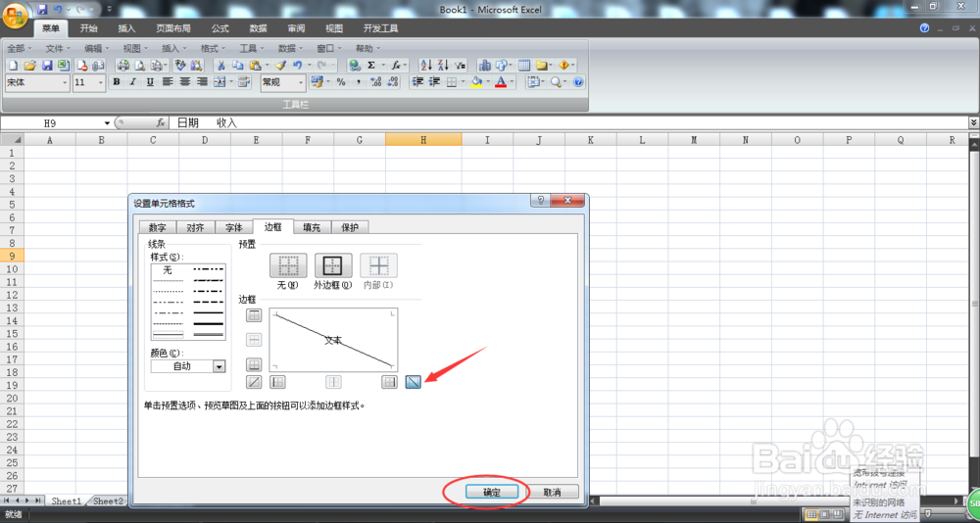Switch to the 填充 tab in dialog
The width and height of the screenshot is (980, 523).
(x=312, y=227)
